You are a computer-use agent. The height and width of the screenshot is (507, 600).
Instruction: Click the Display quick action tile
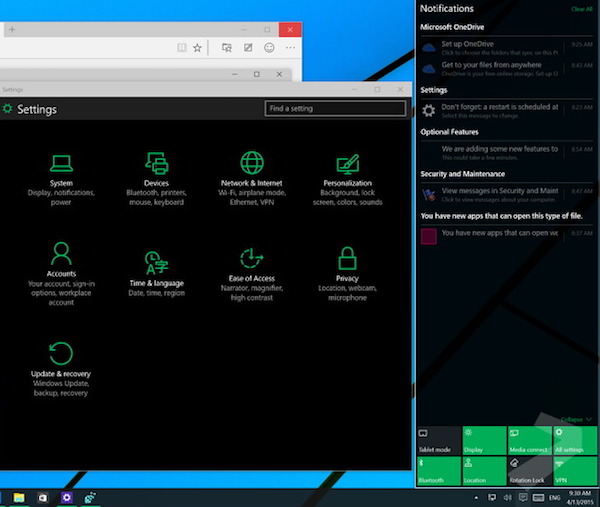click(484, 440)
